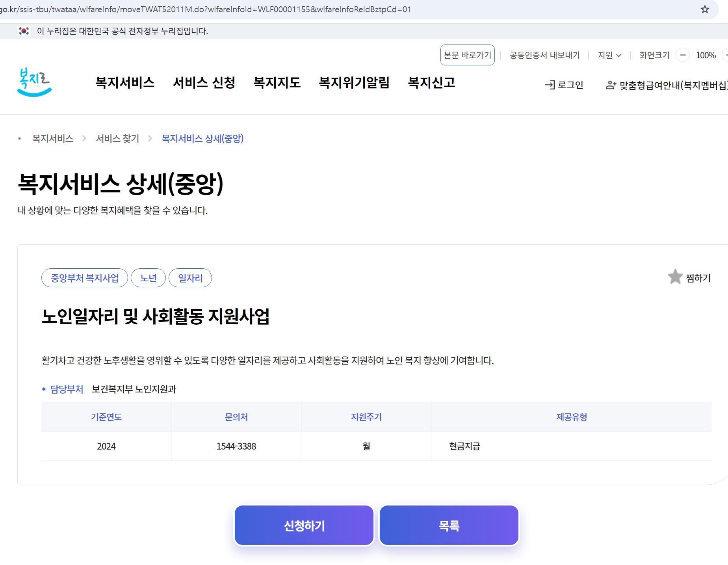Click the Korean flag government banner icon

[24, 31]
